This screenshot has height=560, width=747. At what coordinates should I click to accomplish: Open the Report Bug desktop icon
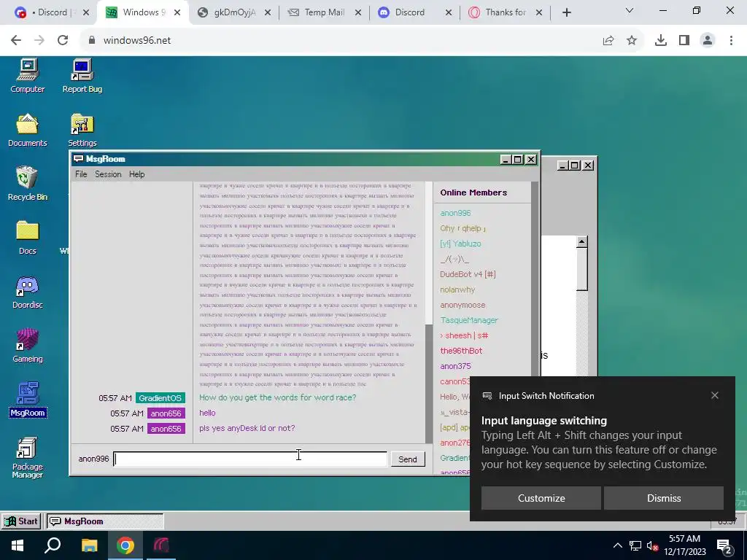coord(82,76)
